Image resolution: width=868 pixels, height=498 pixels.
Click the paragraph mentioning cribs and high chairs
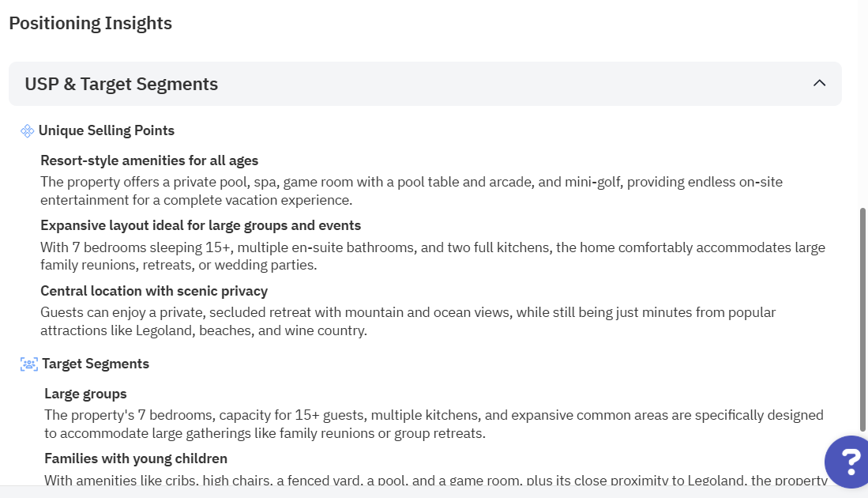[x=435, y=479]
